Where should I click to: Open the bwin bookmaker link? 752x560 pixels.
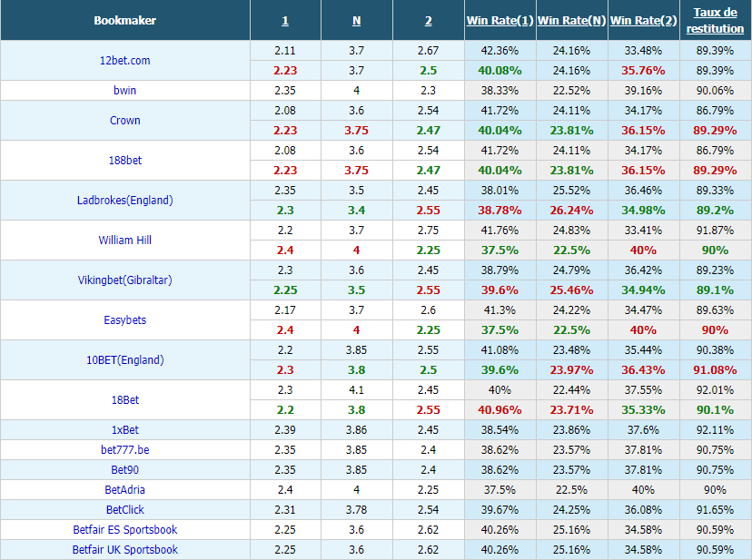click(124, 90)
